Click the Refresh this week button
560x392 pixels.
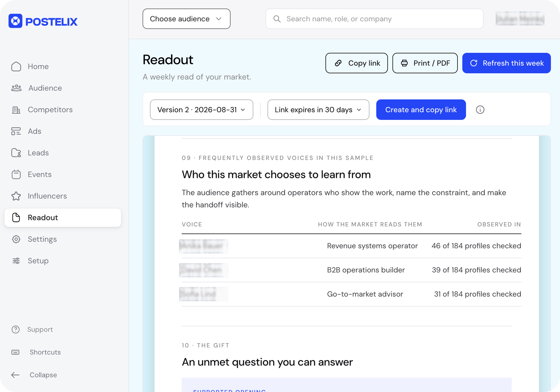coord(507,63)
